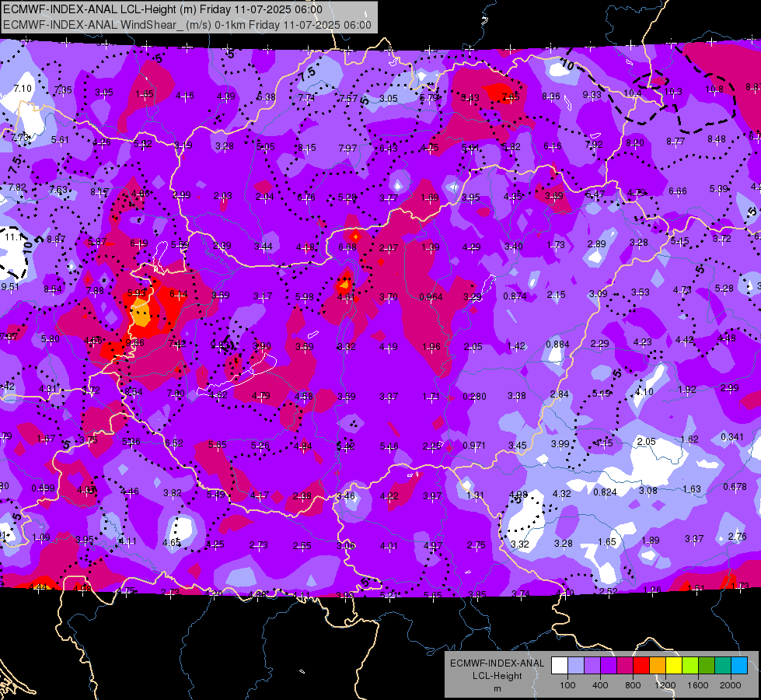761x700 pixels.
Task: Click the wind shear value 9.33
Action: pos(592,94)
